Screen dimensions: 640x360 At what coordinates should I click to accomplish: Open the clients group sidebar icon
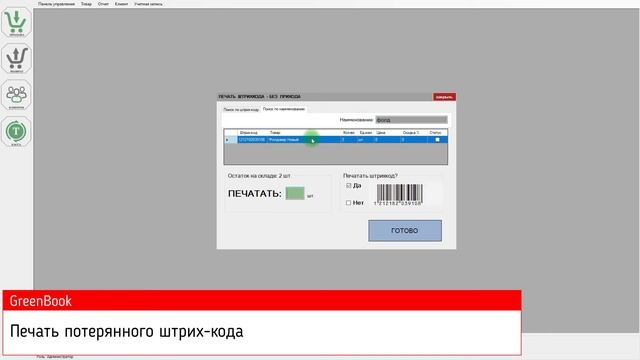point(16,95)
